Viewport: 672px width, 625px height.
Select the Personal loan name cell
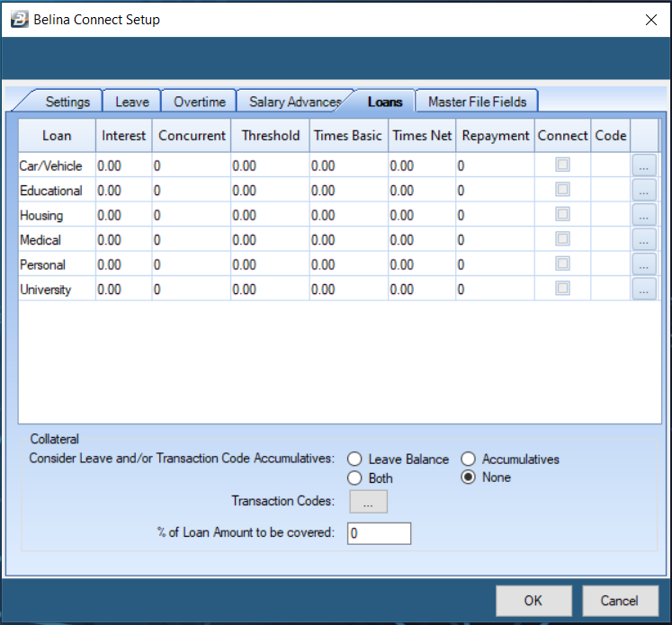(57, 264)
